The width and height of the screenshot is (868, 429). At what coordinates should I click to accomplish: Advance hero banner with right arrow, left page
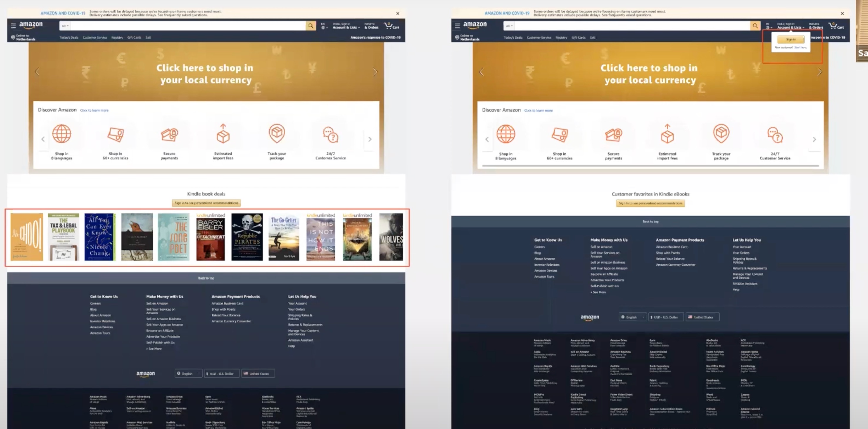coord(375,72)
